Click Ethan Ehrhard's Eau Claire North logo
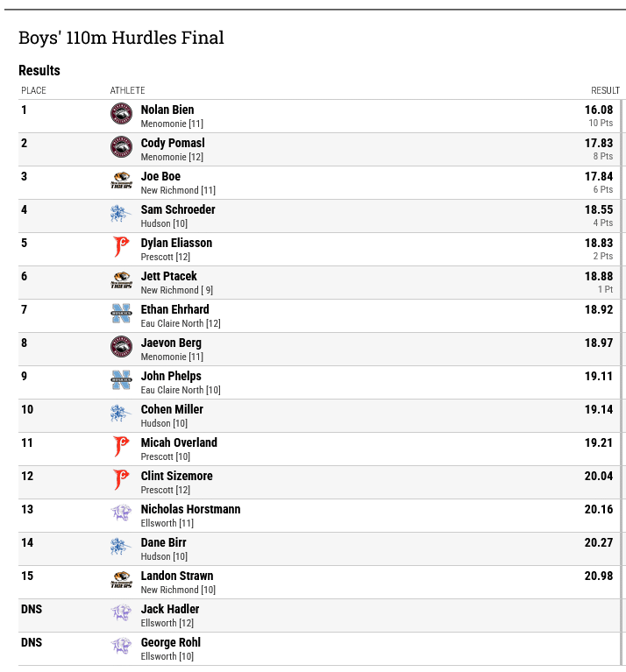This screenshot has width=626, height=672. click(x=121, y=314)
